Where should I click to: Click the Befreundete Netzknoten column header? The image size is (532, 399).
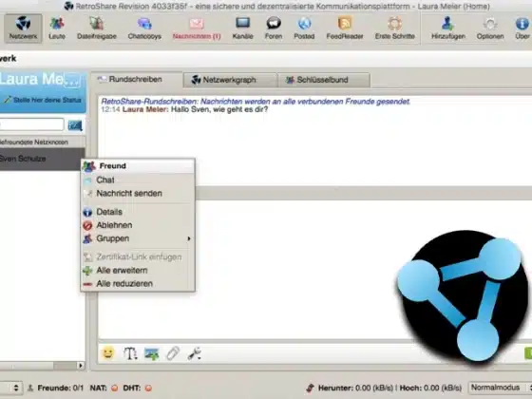tap(42, 142)
